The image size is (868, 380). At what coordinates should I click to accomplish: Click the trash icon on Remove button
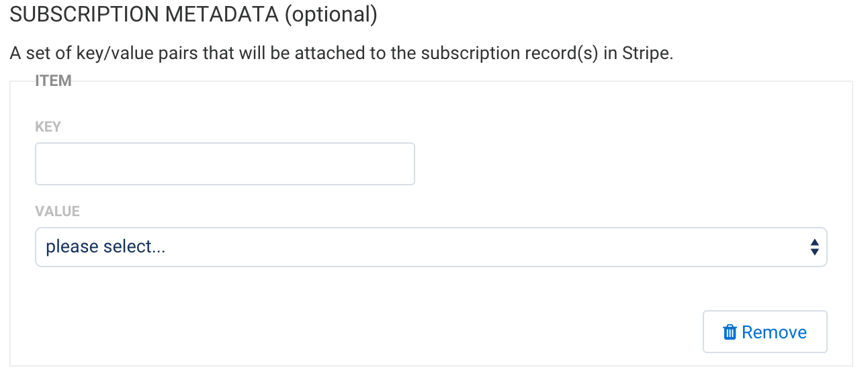pos(730,332)
